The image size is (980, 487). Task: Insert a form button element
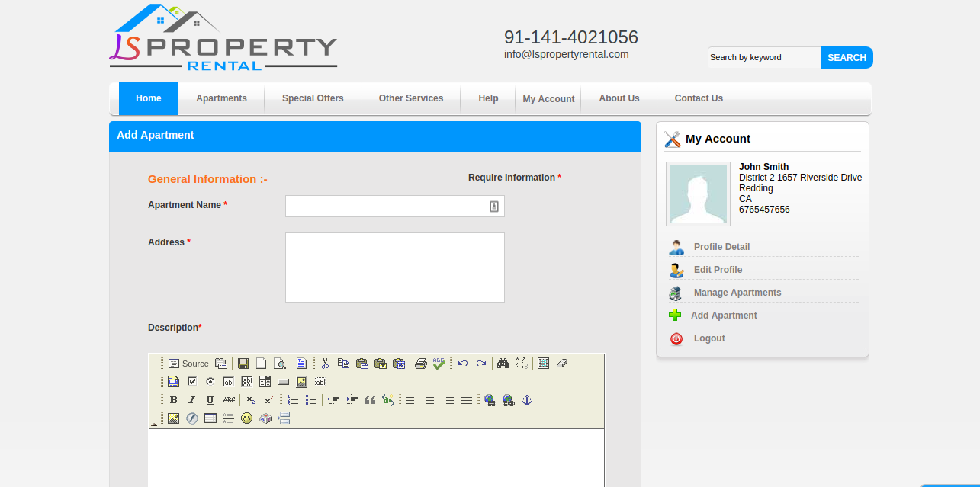tap(284, 382)
